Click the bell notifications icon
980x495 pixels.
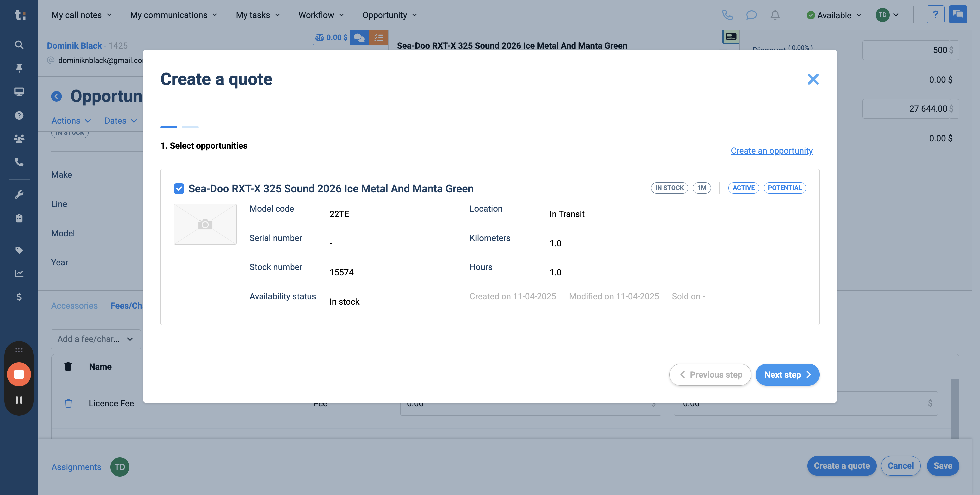[775, 15]
